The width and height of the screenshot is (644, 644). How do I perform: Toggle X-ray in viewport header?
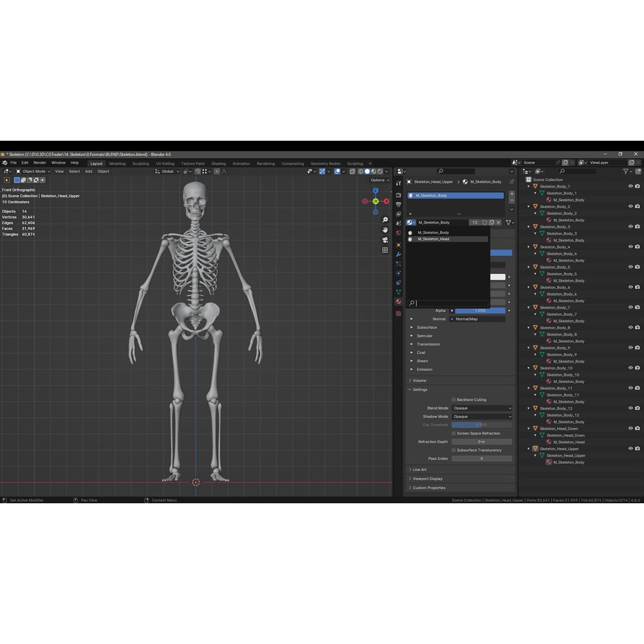click(x=352, y=171)
